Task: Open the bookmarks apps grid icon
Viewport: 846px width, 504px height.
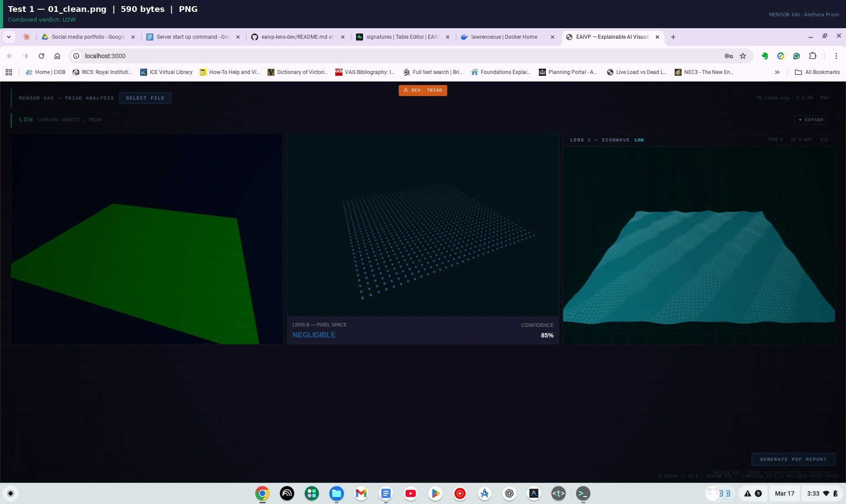Action: 9,72
